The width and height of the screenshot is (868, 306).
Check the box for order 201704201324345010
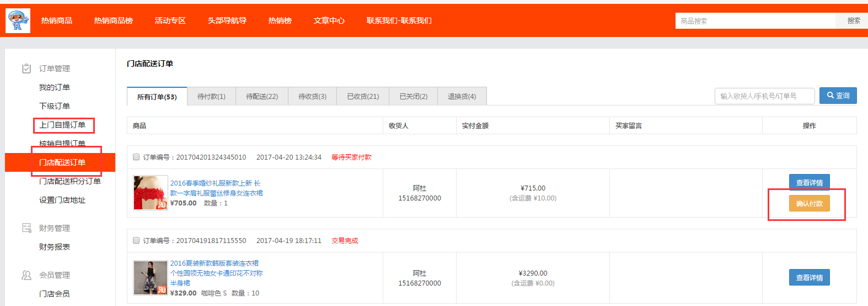tap(136, 157)
